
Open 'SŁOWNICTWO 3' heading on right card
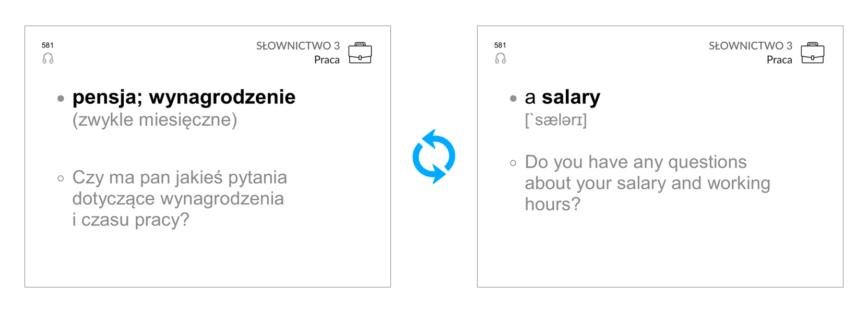(751, 46)
